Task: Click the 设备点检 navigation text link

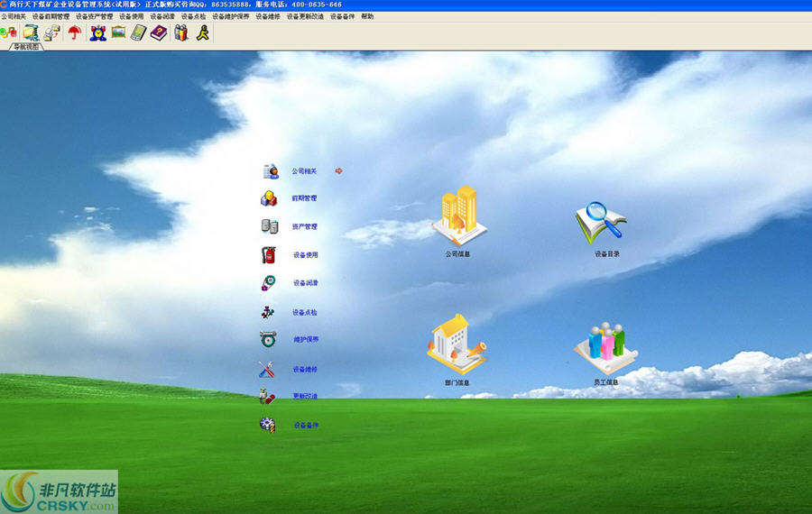Action: pyautogui.click(x=305, y=313)
